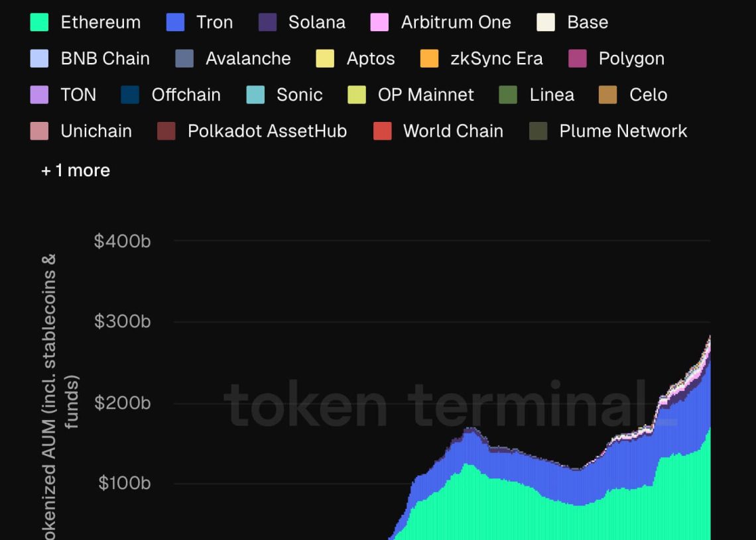Click the Ethereum green legend swatch
The height and width of the screenshot is (540, 756).
click(x=39, y=23)
